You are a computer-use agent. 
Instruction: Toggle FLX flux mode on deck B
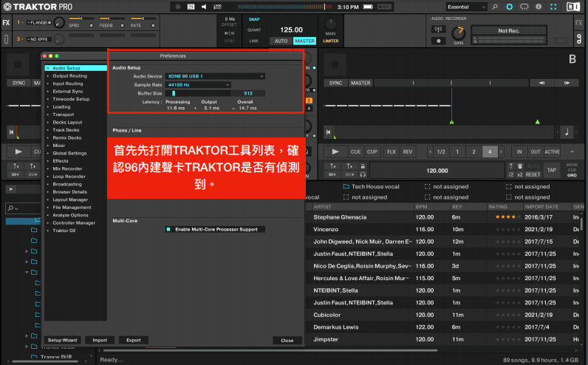click(391, 151)
